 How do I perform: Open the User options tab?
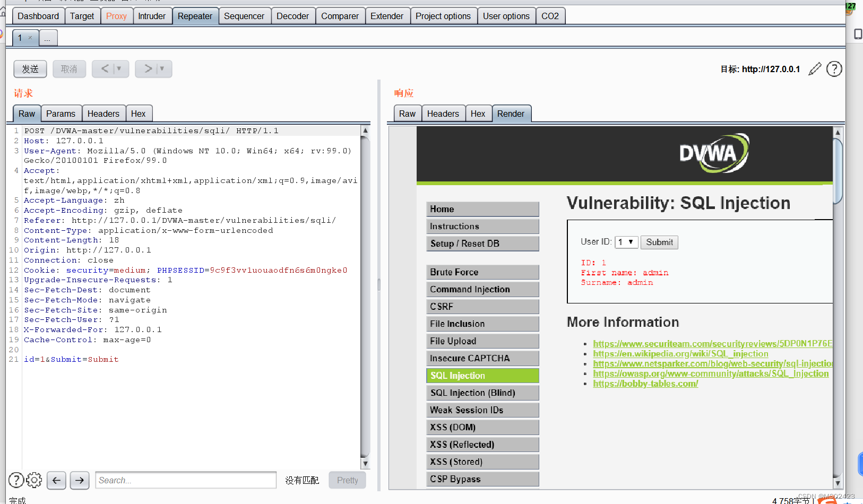[x=506, y=16]
